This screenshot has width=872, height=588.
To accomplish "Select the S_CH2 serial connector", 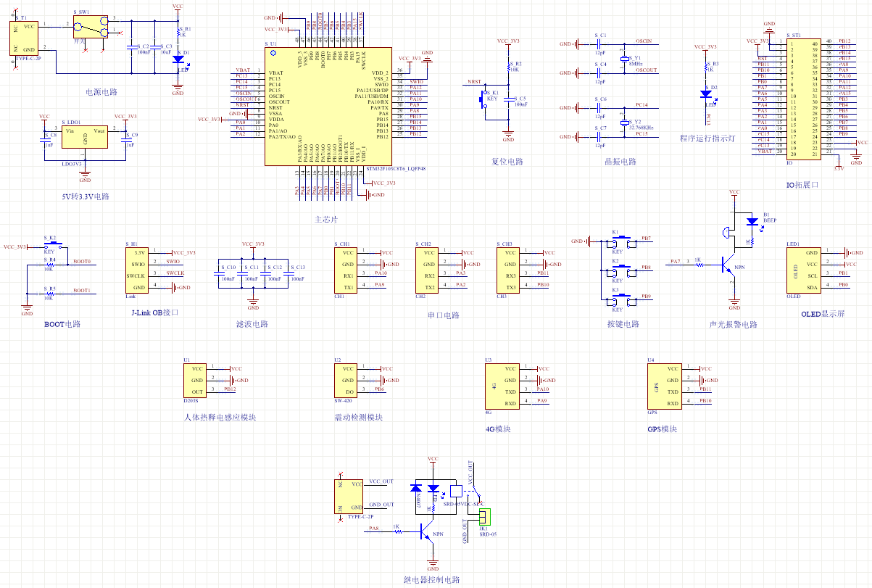I will [x=428, y=270].
